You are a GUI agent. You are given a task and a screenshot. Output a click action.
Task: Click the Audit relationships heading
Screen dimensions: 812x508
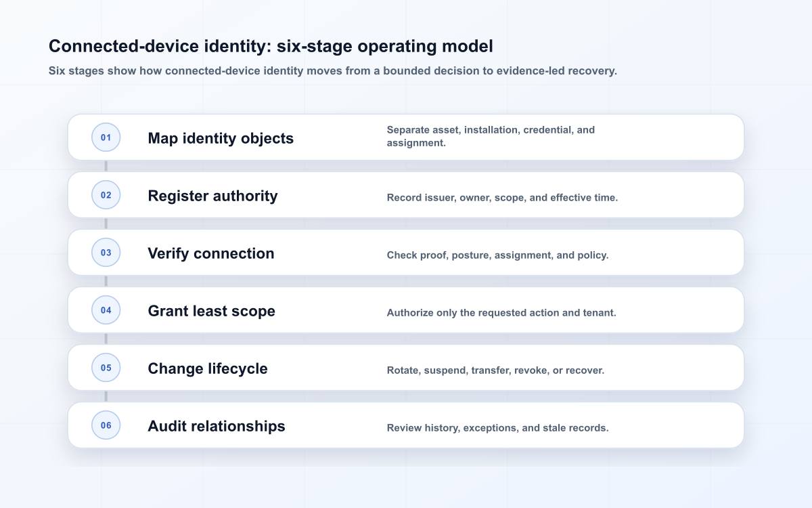[x=217, y=426]
